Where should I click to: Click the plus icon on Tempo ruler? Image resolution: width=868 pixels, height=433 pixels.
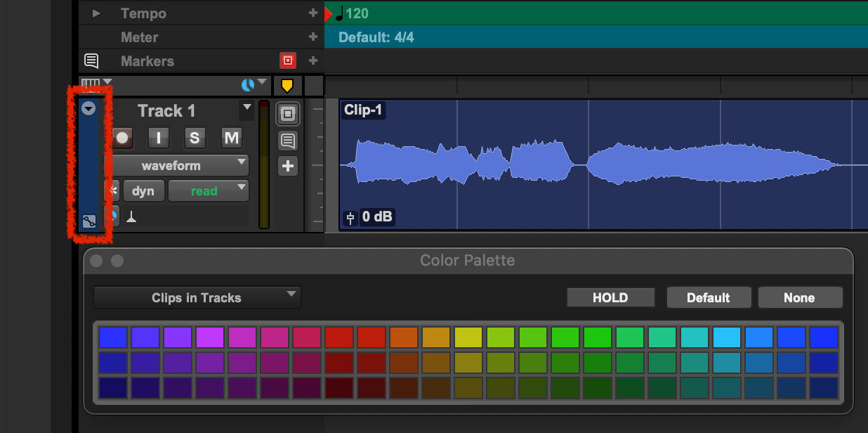click(x=313, y=13)
